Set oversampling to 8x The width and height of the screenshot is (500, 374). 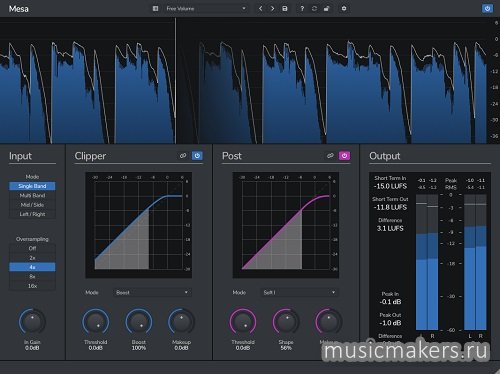[x=32, y=276]
